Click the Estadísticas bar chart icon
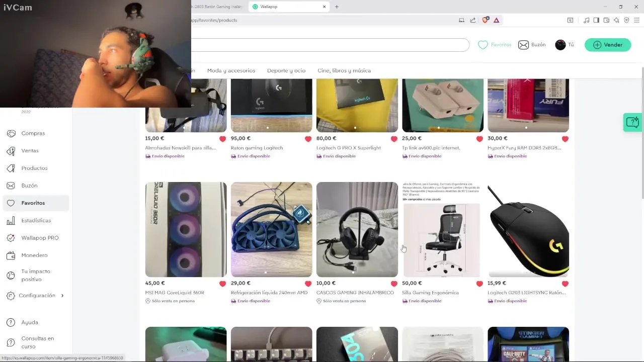Screen dimensions: 644x362 [11, 220]
